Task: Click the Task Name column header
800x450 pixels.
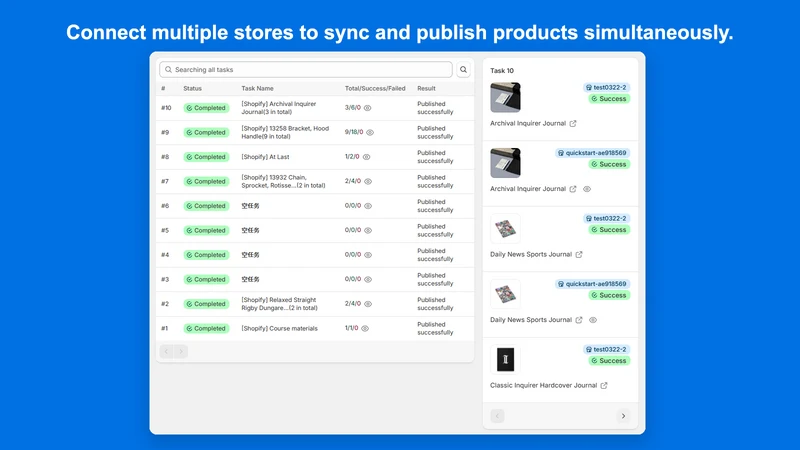Action: click(x=257, y=88)
